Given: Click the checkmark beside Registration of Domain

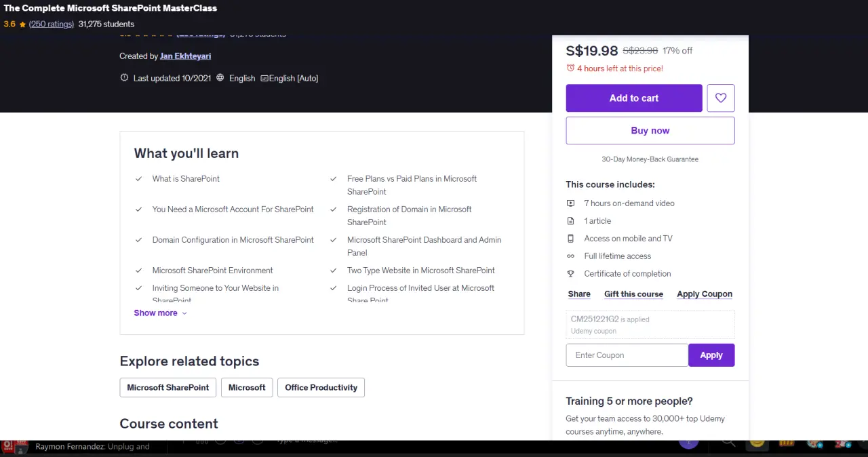Looking at the screenshot, I should tap(334, 210).
